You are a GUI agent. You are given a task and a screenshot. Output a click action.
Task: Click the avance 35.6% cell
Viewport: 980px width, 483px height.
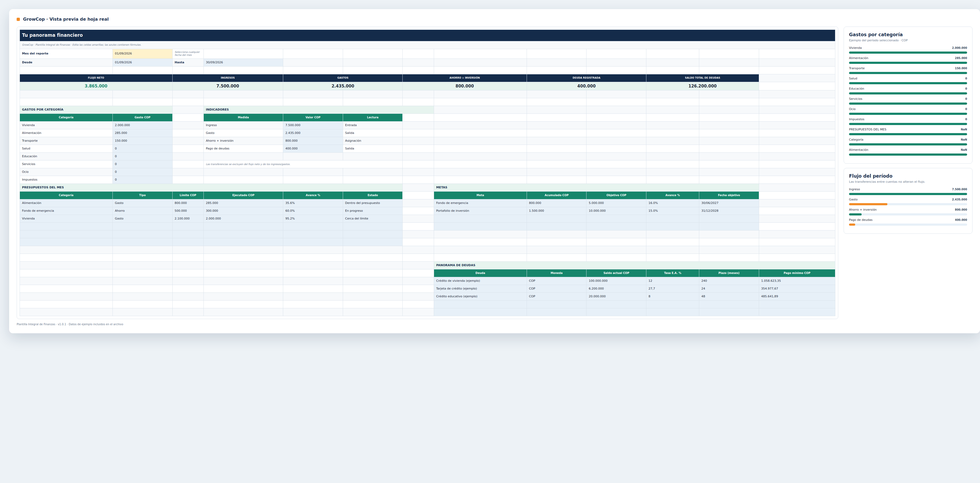coord(313,203)
